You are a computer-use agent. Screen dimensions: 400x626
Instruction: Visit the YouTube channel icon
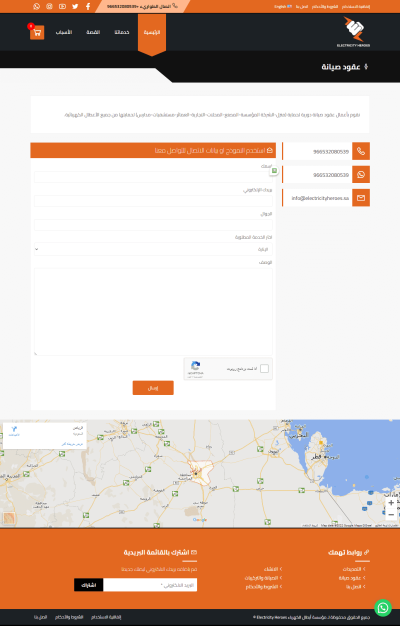pos(62,6)
